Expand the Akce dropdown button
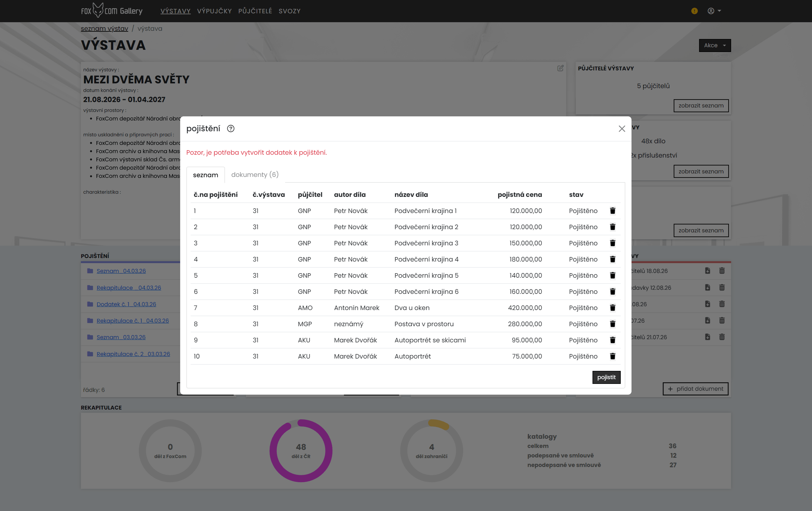The height and width of the screenshot is (511, 812). (715, 45)
